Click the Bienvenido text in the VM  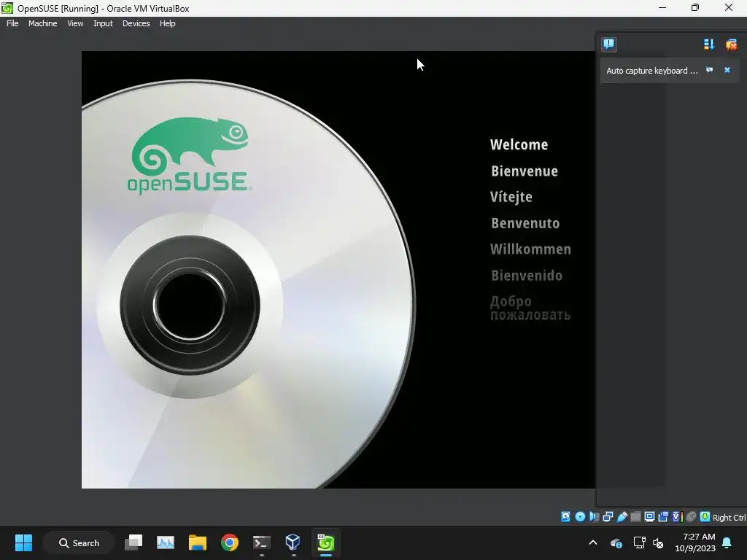click(527, 275)
